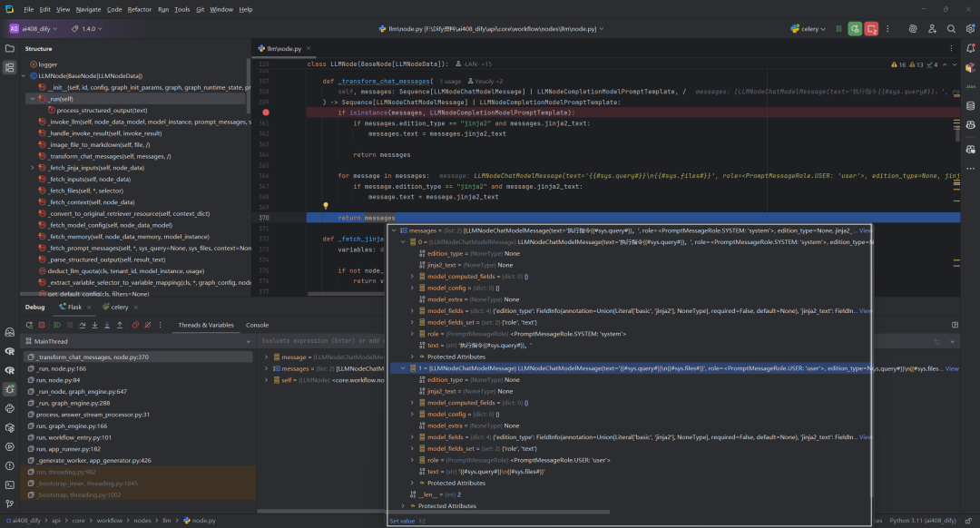This screenshot has height=528, width=980.
Task: Open Database tool window icon
Action: [x=970, y=105]
